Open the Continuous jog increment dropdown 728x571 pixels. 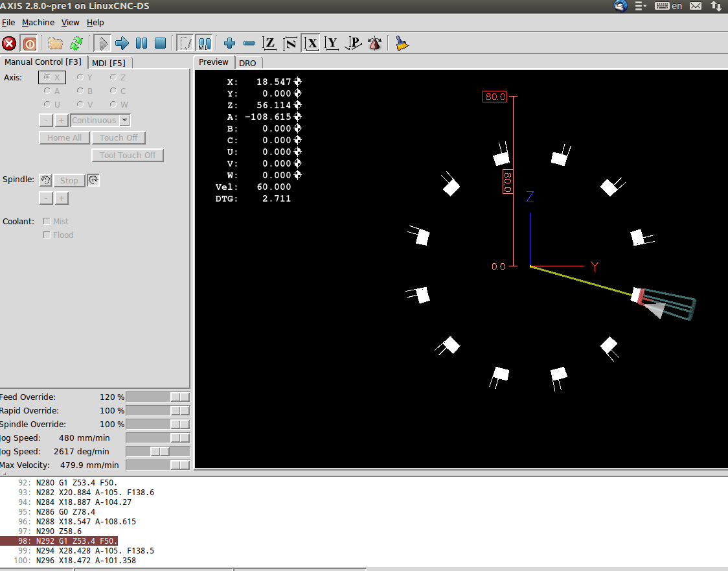(125, 120)
